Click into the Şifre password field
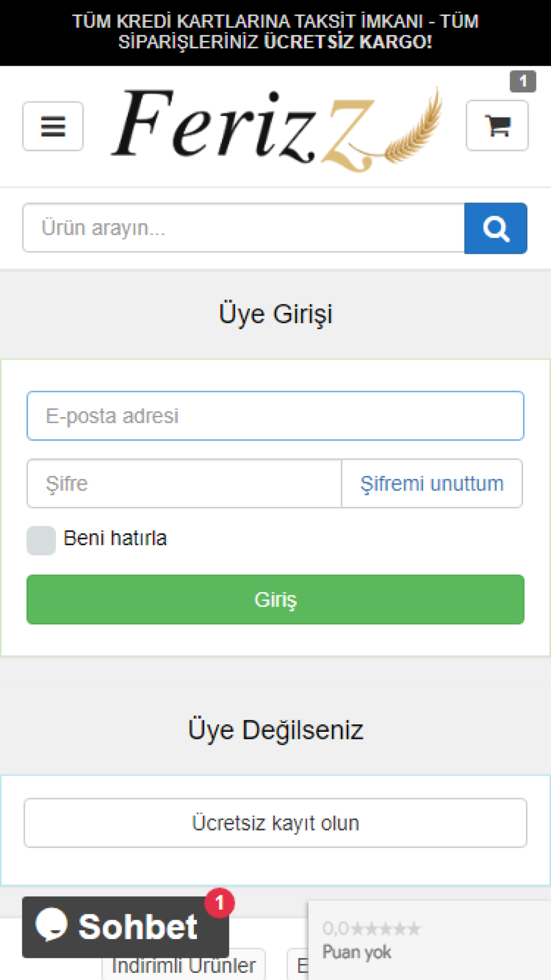 [185, 483]
